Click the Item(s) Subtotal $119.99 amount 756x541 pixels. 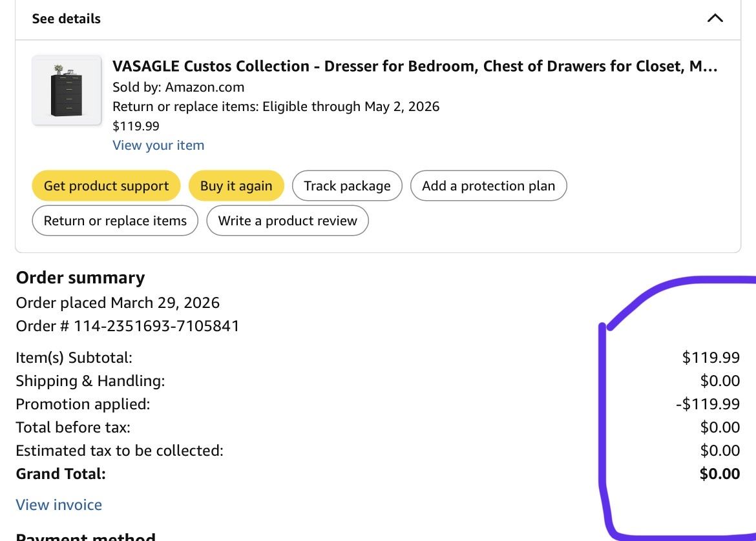tap(711, 358)
